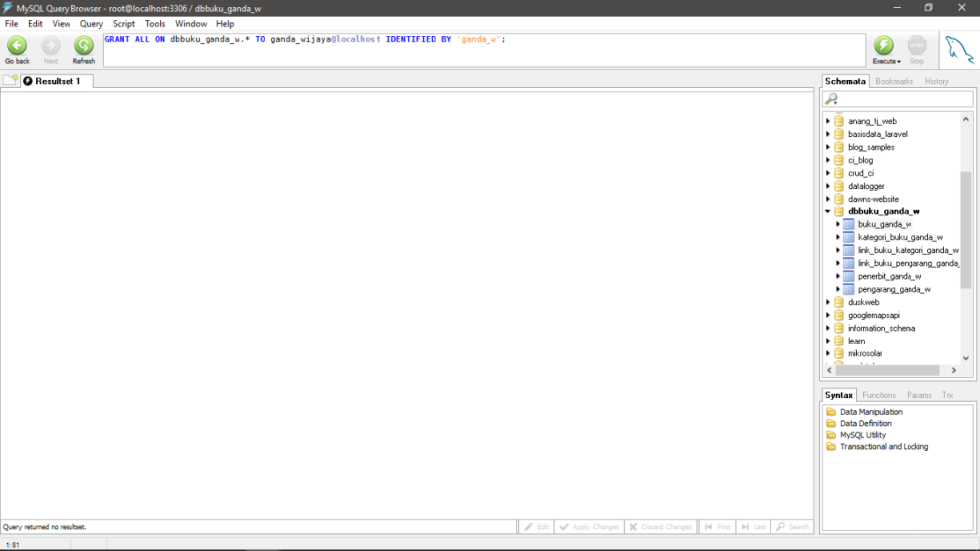Open the View menu
The height and width of the screenshot is (551, 980).
tap(61, 24)
